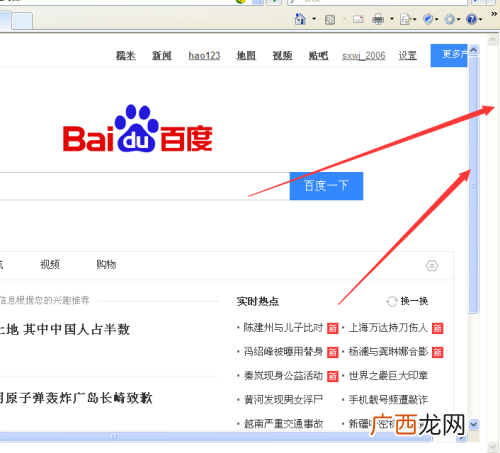Open the 地图 link

pyautogui.click(x=246, y=55)
